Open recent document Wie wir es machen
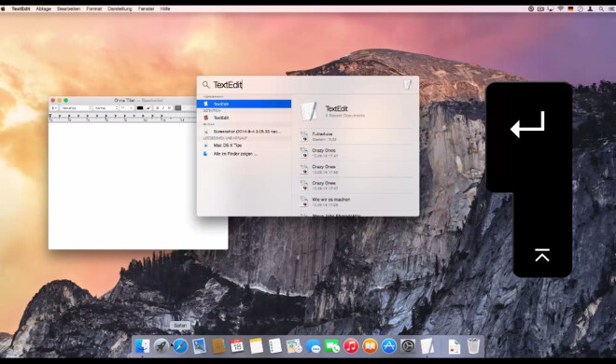Image resolution: width=616 pixels, height=364 pixels. (357, 202)
